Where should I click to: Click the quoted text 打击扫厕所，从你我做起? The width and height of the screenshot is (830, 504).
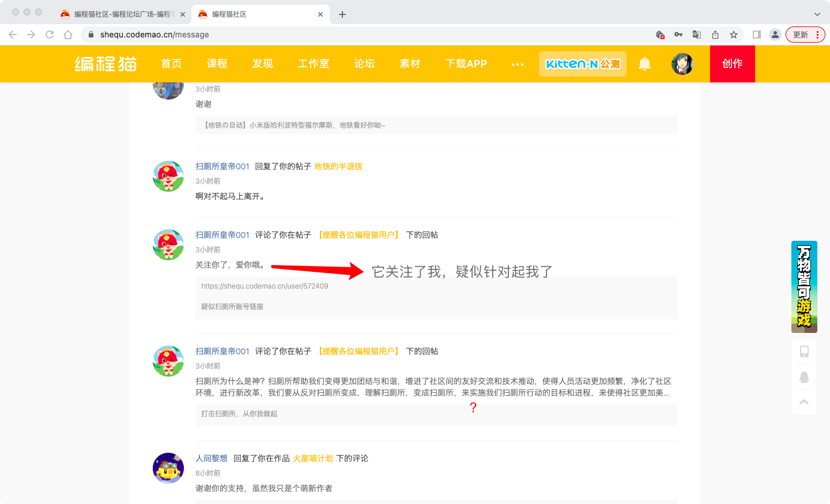pos(239,414)
